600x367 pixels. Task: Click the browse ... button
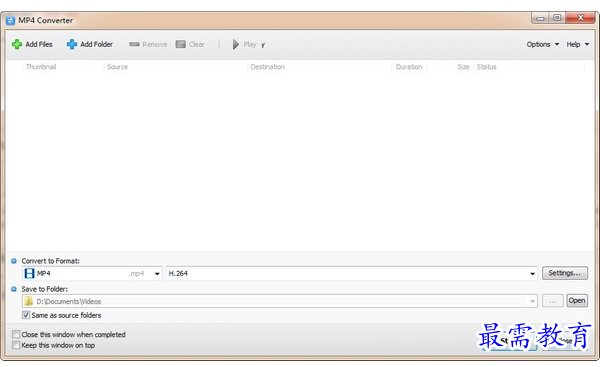pyautogui.click(x=553, y=301)
